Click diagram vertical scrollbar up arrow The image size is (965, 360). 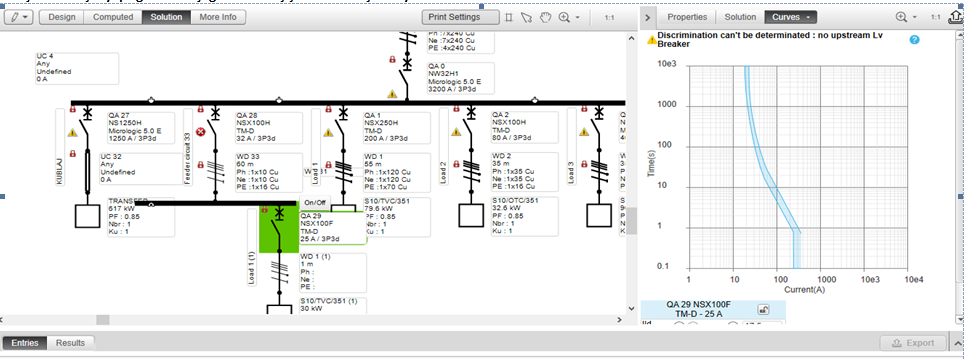pos(631,38)
